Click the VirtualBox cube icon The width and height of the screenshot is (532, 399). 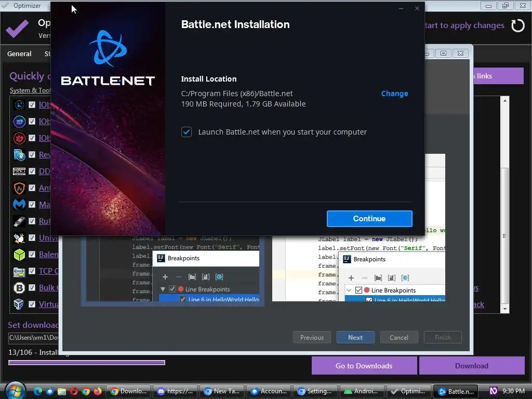pos(19,304)
